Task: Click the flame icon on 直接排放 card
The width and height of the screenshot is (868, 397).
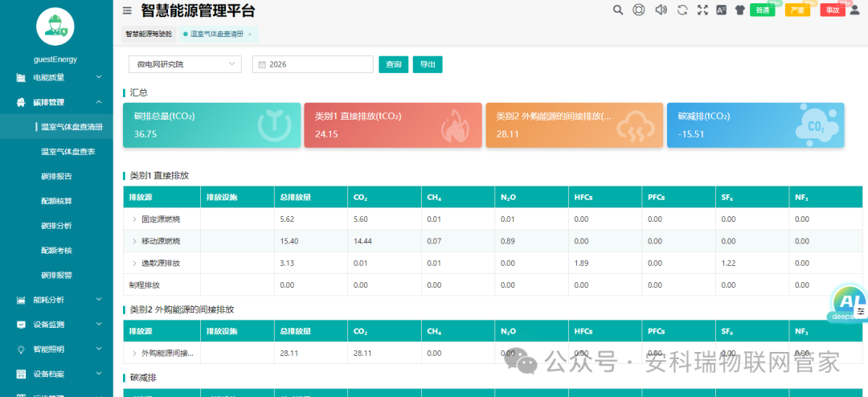Action: pyautogui.click(x=454, y=125)
